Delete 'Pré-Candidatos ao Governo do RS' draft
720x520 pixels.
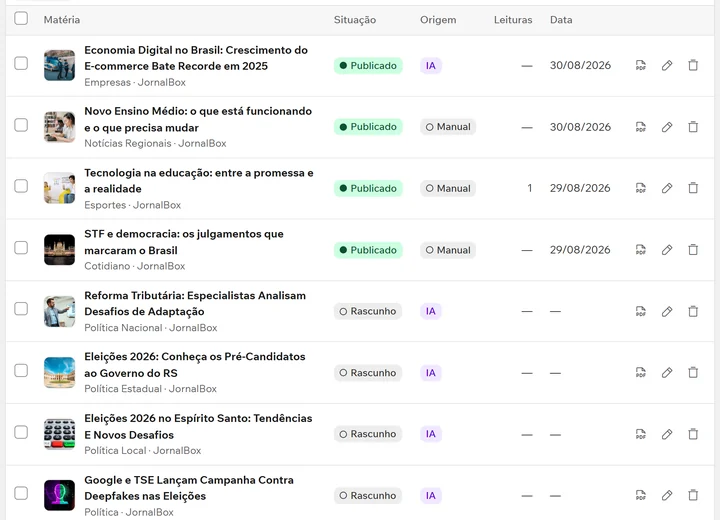point(693,373)
